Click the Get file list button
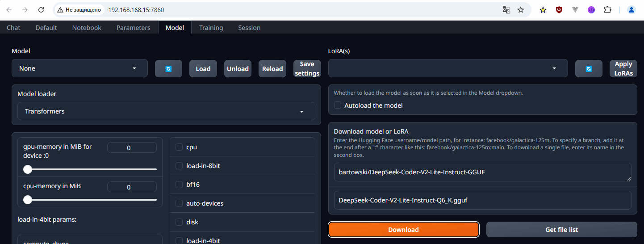 561,230
